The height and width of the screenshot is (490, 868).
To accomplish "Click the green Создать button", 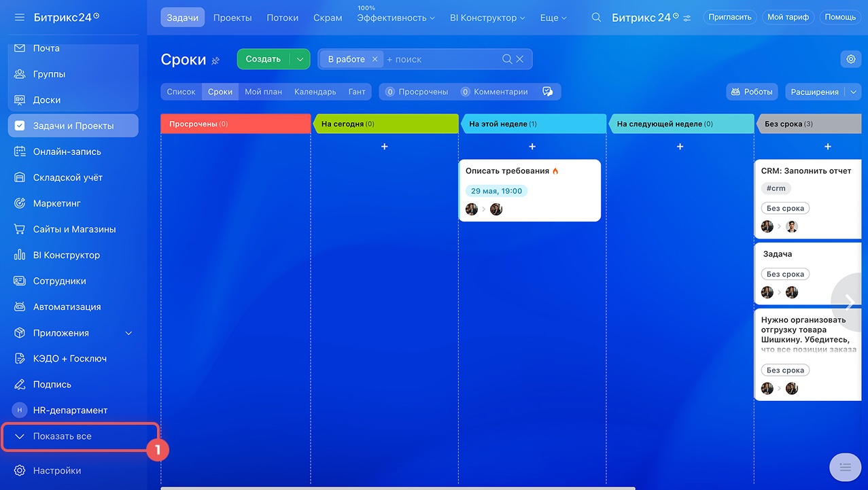I will 263,59.
